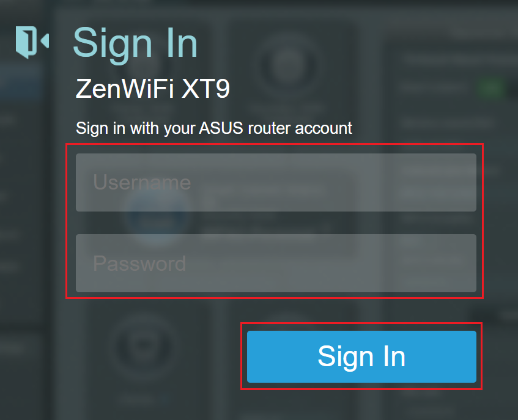
Task: Activate the Username text field
Action: 276,182
